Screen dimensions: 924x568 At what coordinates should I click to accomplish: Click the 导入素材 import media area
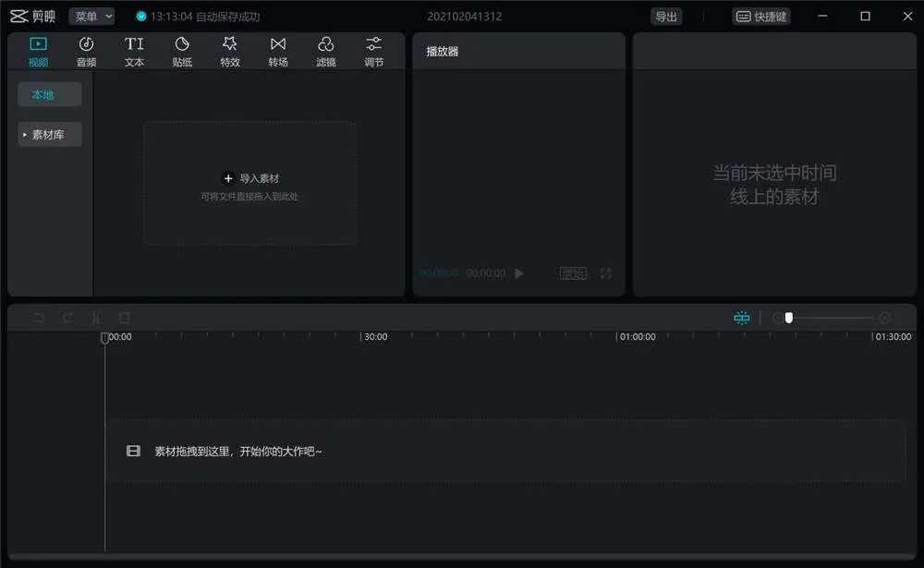click(249, 178)
